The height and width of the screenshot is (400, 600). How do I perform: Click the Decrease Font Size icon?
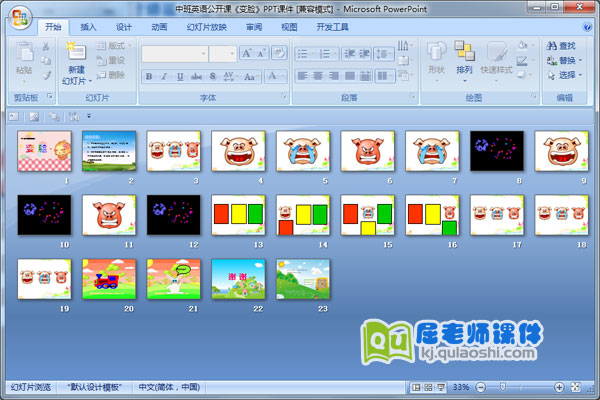261,53
